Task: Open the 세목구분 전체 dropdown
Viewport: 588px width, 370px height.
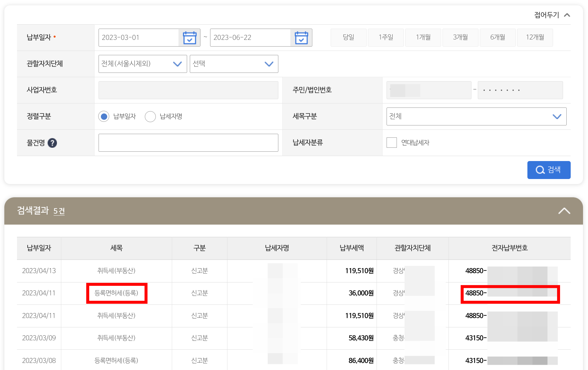Action: pyautogui.click(x=476, y=116)
